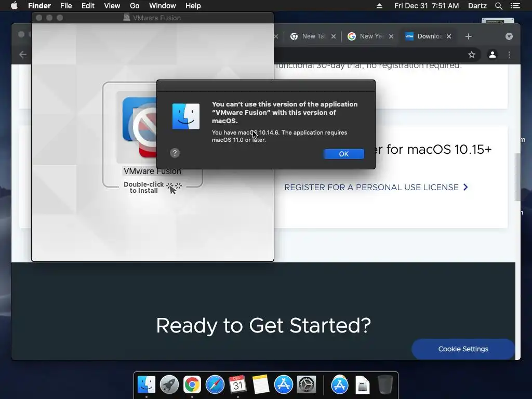
Task: Bookmark this page with the star
Action: [x=472, y=55]
